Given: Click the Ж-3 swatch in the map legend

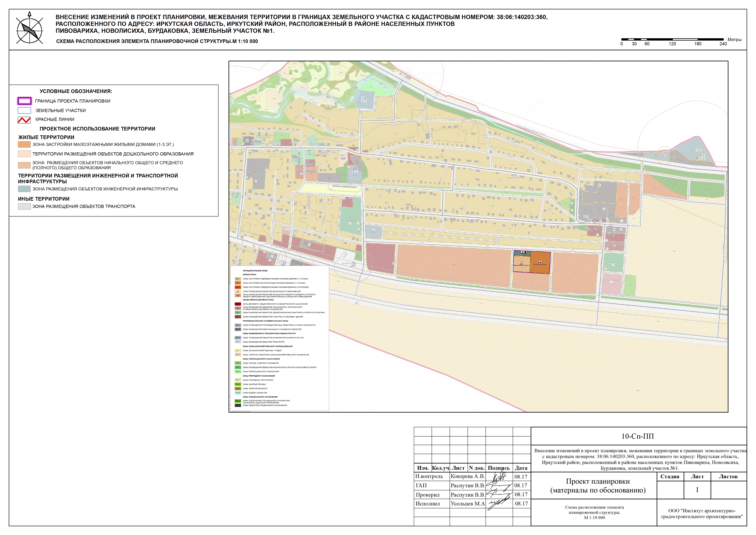Looking at the screenshot, I should [x=238, y=287].
